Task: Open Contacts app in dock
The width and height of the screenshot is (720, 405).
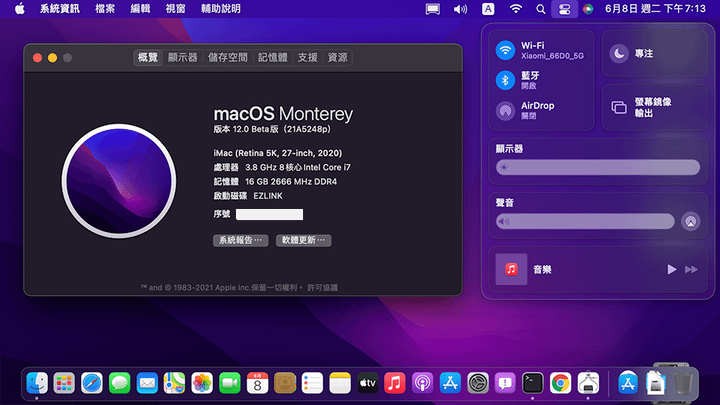Action: pyautogui.click(x=285, y=383)
